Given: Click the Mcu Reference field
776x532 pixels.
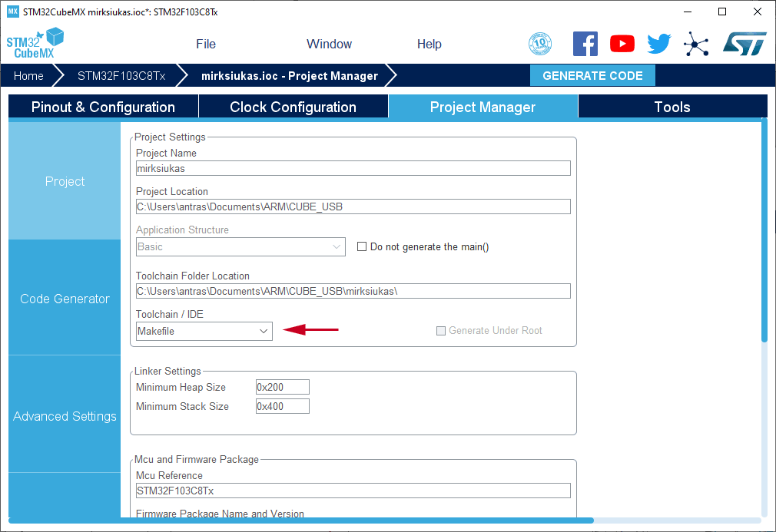Looking at the screenshot, I should [353, 491].
